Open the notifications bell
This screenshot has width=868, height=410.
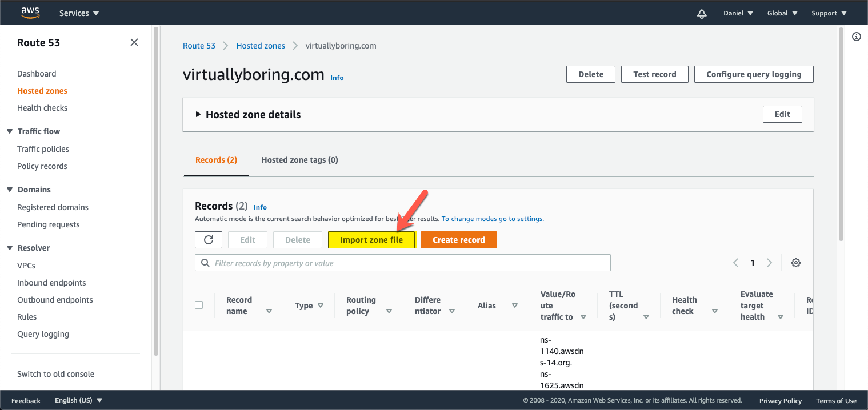[702, 13]
